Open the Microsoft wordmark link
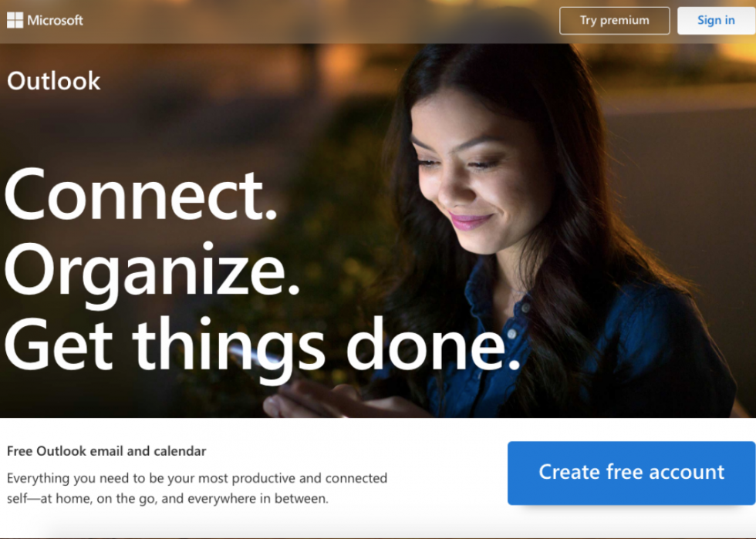 (55, 20)
